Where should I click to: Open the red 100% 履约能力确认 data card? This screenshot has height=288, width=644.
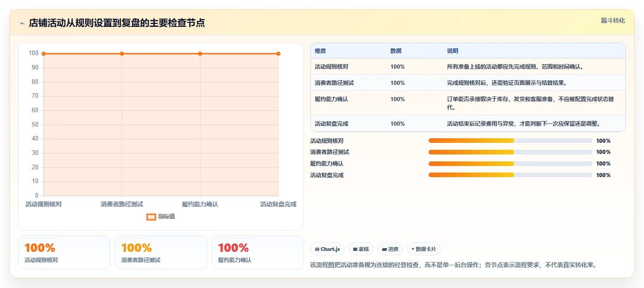point(258,252)
